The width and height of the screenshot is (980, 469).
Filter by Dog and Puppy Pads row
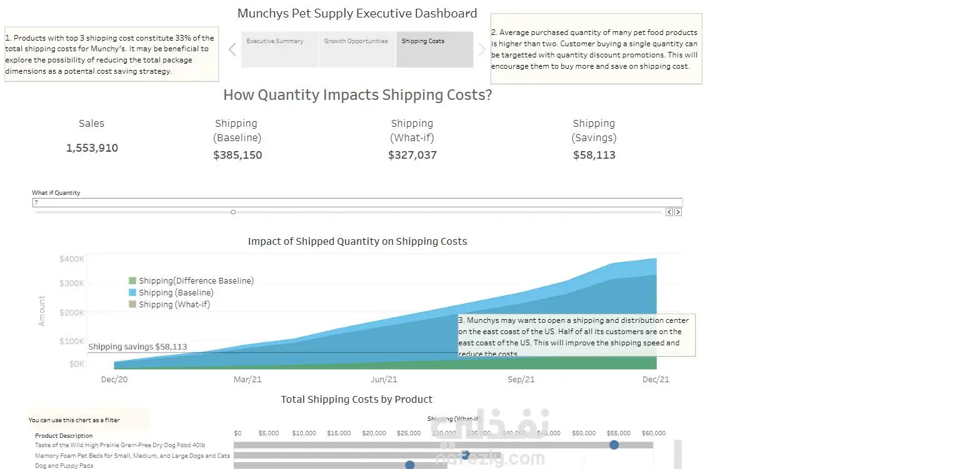(x=64, y=466)
